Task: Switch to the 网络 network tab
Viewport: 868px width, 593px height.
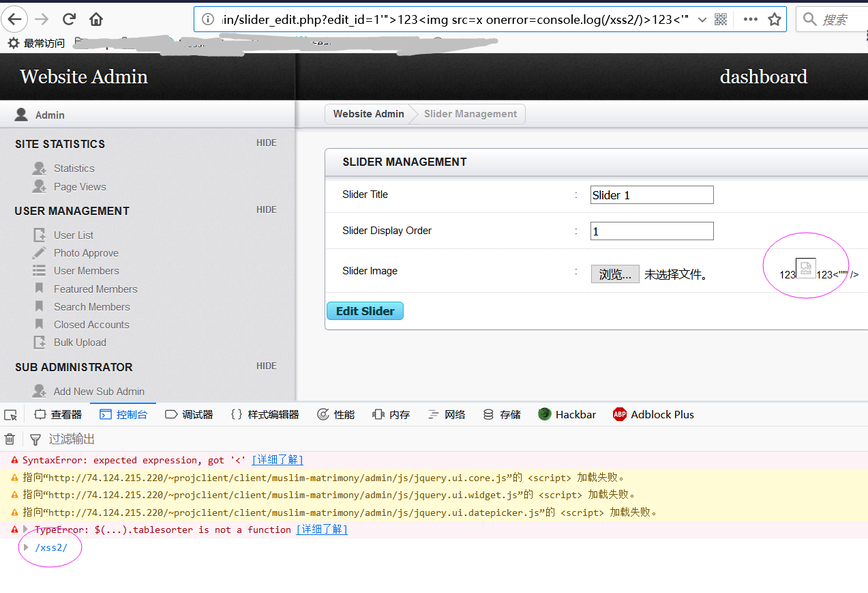Action: pyautogui.click(x=447, y=414)
